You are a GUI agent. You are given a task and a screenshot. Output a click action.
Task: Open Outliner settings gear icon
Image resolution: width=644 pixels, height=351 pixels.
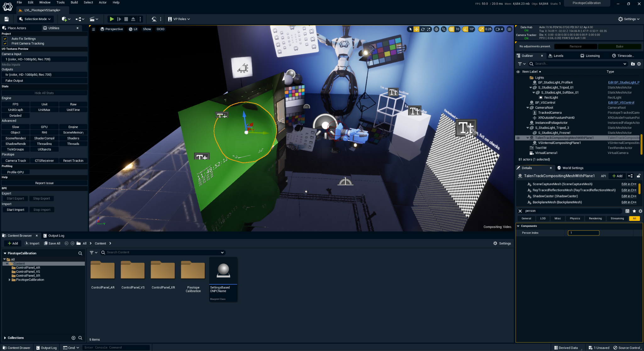[x=639, y=64]
